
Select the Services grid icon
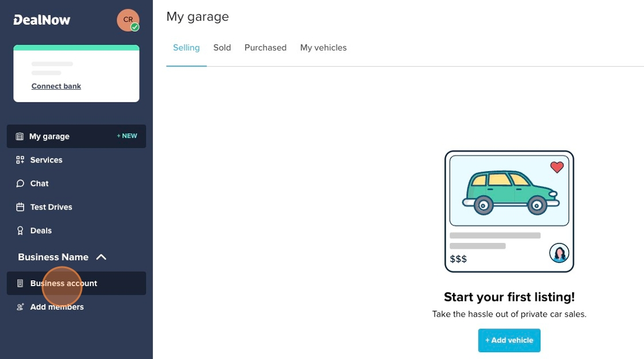19,160
